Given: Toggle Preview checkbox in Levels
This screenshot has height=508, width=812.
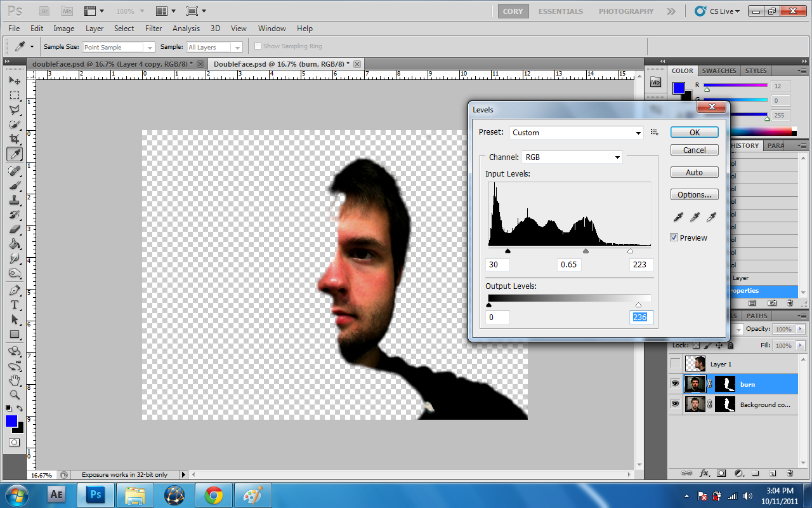Looking at the screenshot, I should [x=674, y=237].
